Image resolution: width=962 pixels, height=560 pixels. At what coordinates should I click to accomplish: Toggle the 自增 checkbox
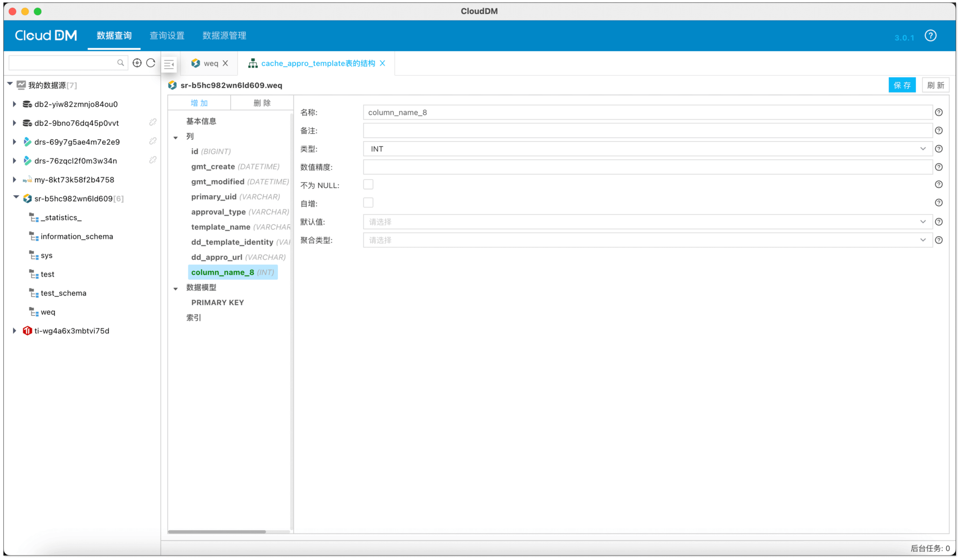(x=368, y=203)
